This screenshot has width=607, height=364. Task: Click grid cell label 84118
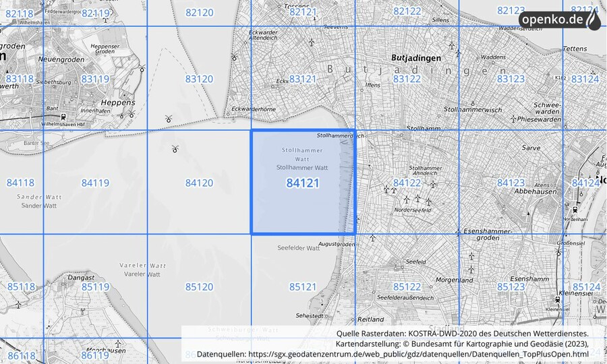tap(20, 183)
